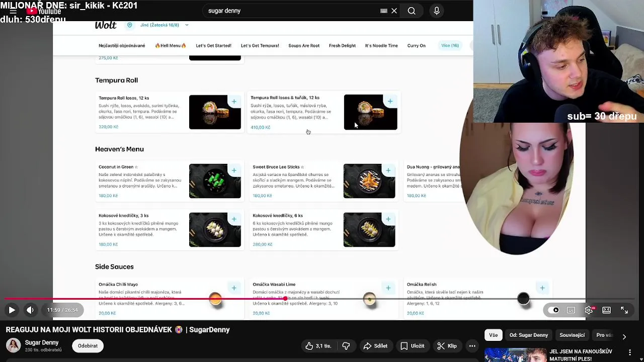
Task: Open more actions three-dot menu under video
Action: 472,346
